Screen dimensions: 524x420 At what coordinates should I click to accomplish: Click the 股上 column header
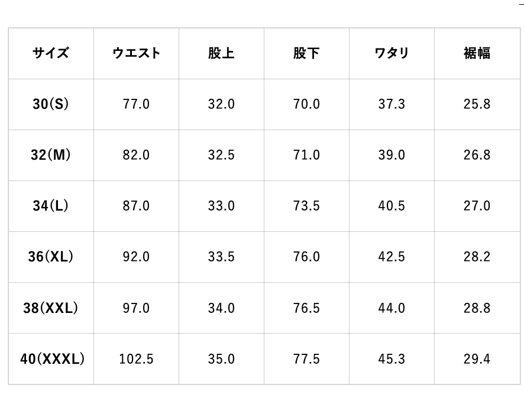tap(221, 53)
